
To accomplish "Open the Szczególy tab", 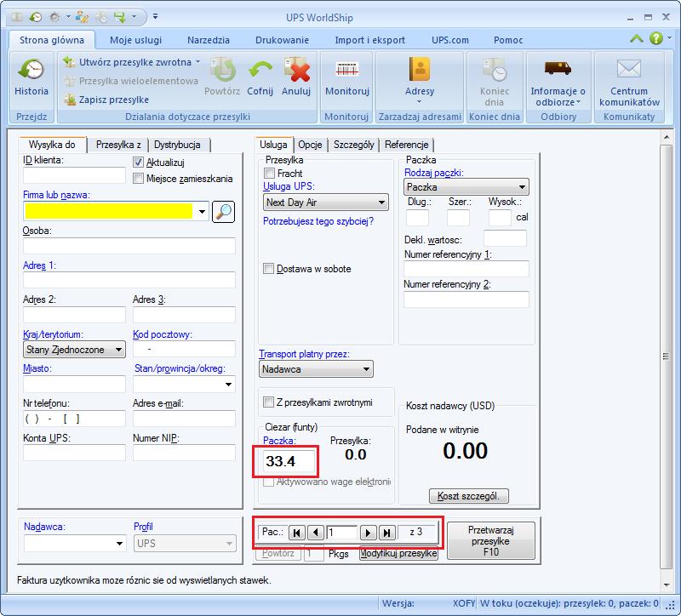I will tap(353, 145).
